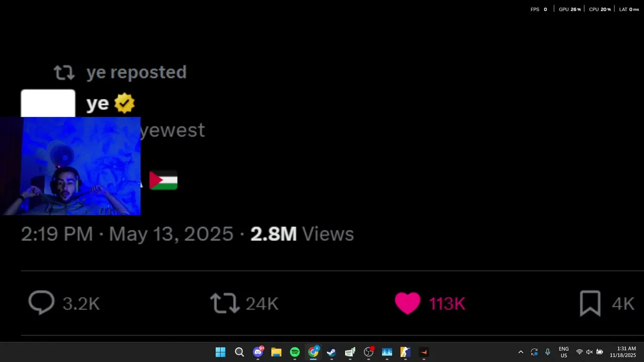
Task: Click the reply speech bubble icon
Action: tap(41, 303)
